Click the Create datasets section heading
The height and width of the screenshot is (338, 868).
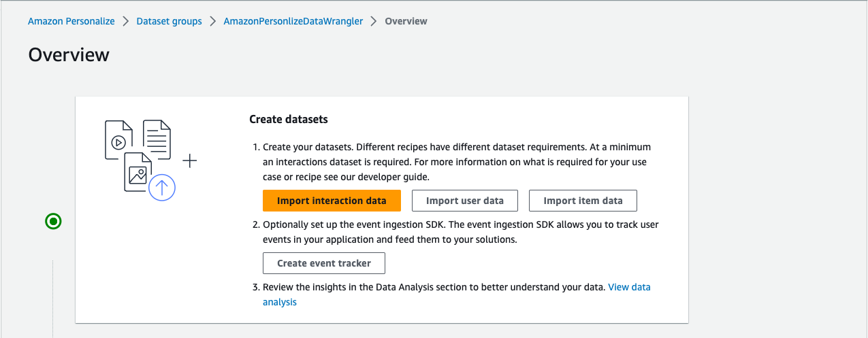click(x=289, y=120)
